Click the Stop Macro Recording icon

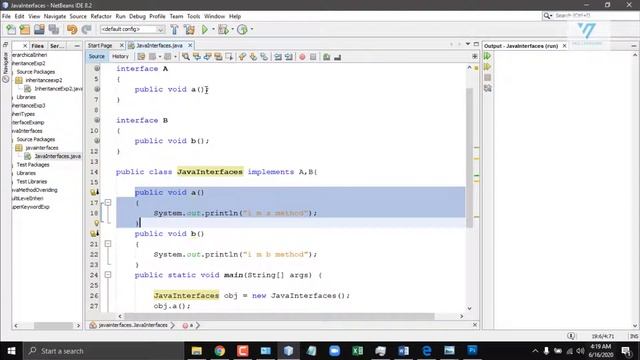(x=313, y=57)
